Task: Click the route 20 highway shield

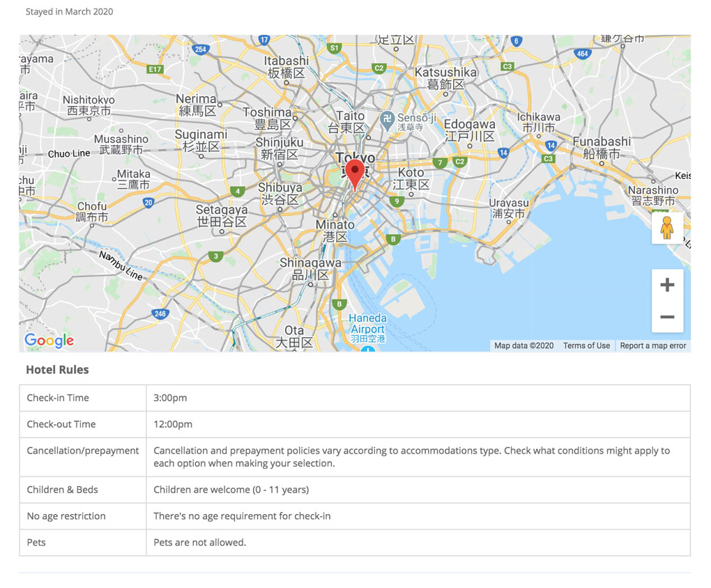Action: tap(148, 203)
